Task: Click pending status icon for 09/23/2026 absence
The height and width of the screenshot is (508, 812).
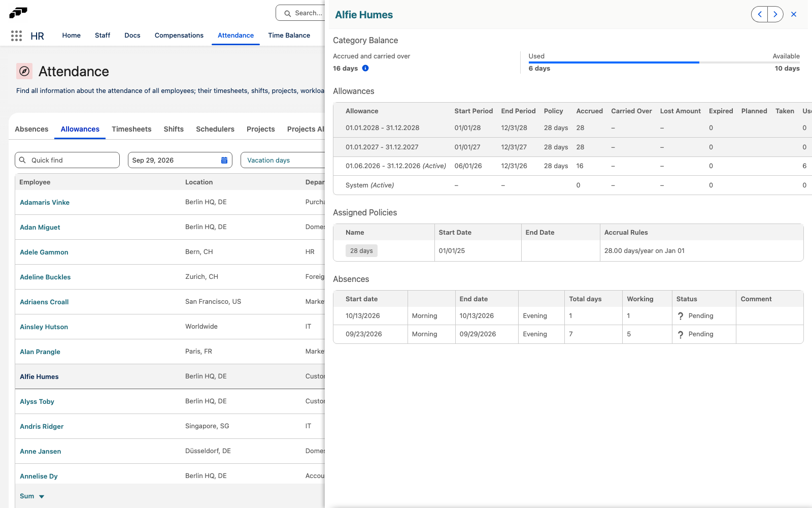Action: tap(681, 334)
